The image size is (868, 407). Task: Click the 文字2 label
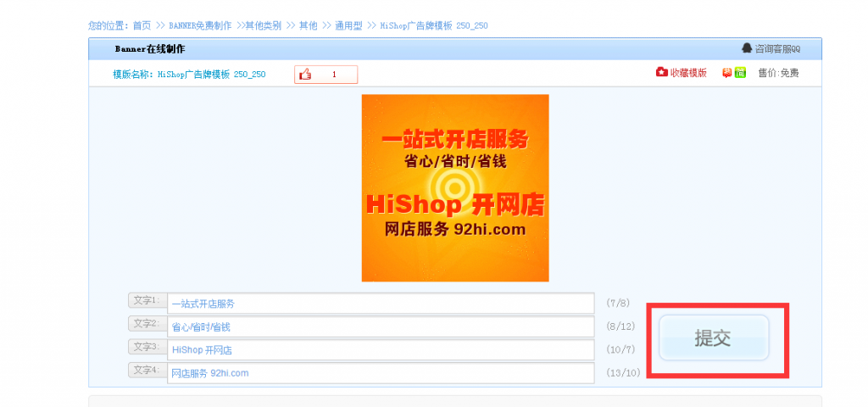pyautogui.click(x=147, y=323)
